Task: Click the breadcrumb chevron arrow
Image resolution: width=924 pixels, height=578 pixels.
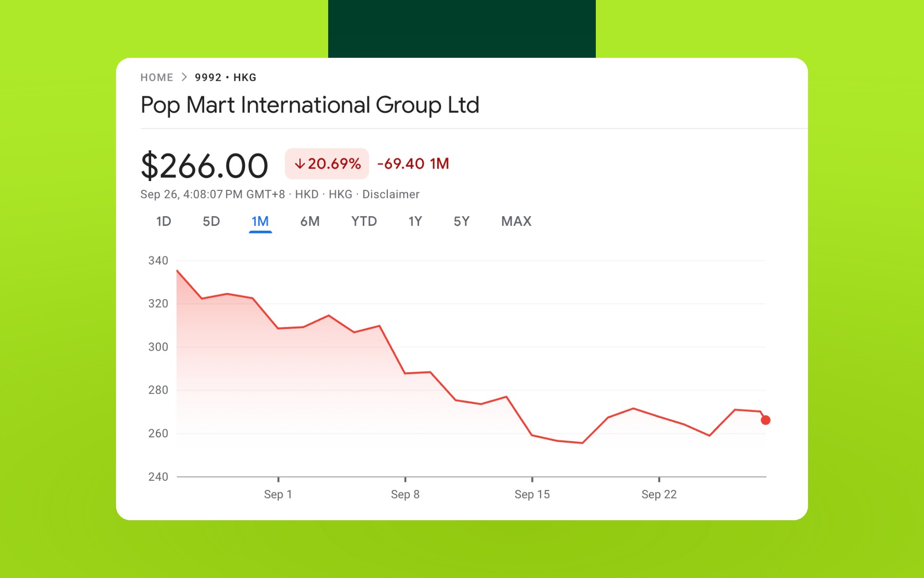Action: click(184, 77)
